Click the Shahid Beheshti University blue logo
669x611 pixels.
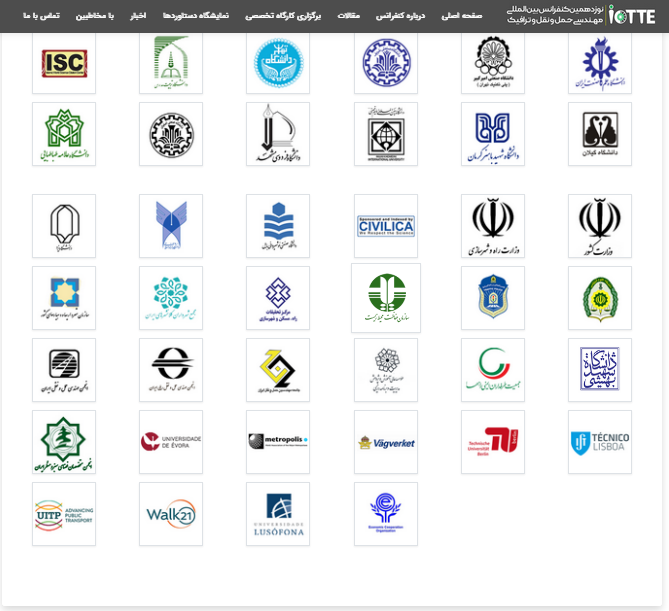(x=600, y=370)
